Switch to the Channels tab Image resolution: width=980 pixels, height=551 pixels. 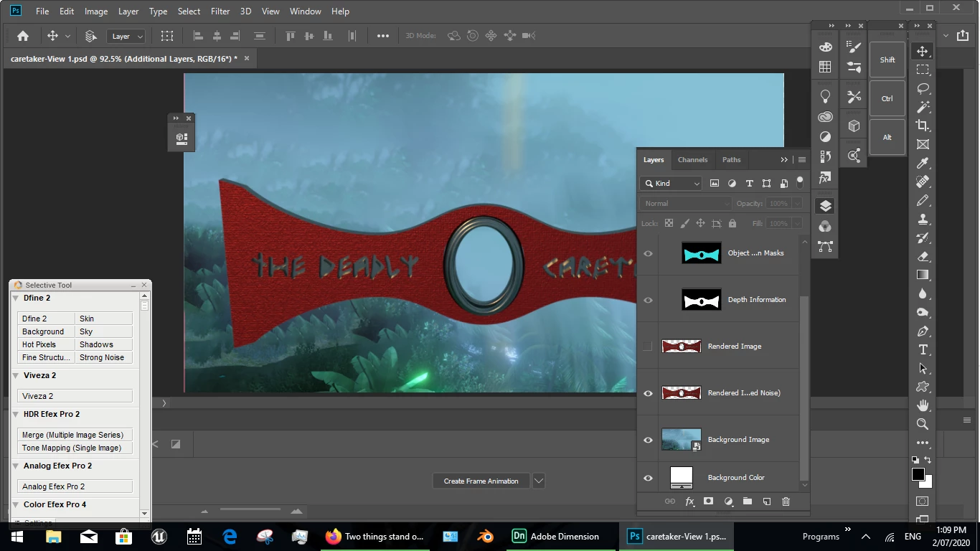(692, 160)
